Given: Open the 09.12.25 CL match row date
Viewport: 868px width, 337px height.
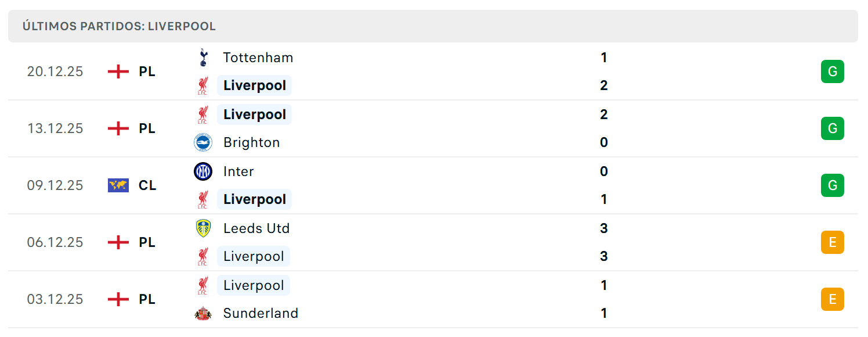Looking at the screenshot, I should pos(55,185).
